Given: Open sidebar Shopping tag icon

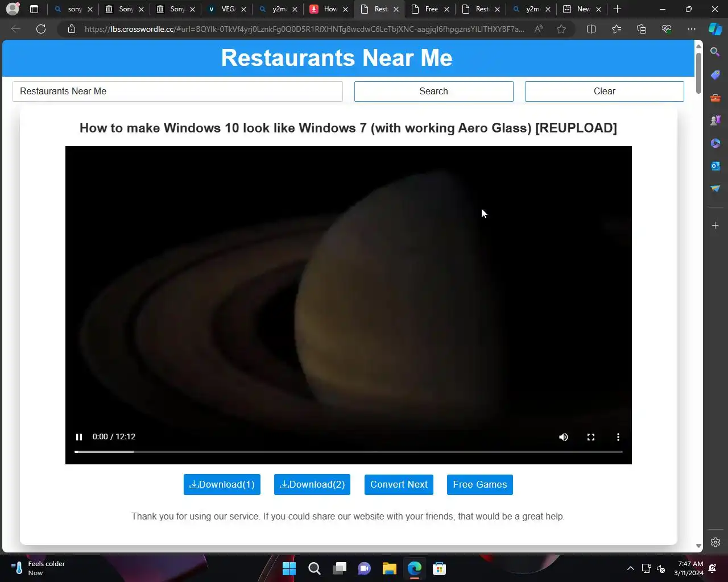Looking at the screenshot, I should [715, 75].
